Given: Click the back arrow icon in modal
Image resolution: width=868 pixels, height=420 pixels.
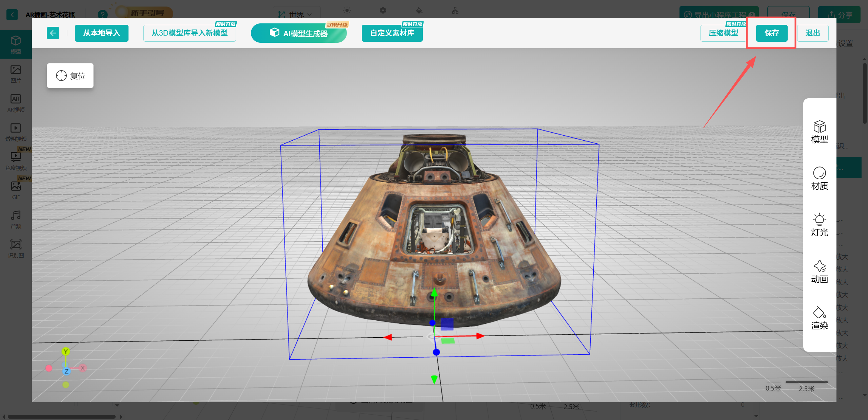Looking at the screenshot, I should tap(53, 33).
